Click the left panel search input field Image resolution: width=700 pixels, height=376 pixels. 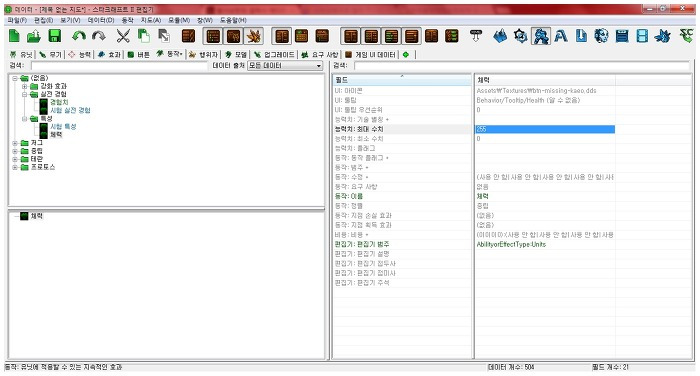(119, 66)
